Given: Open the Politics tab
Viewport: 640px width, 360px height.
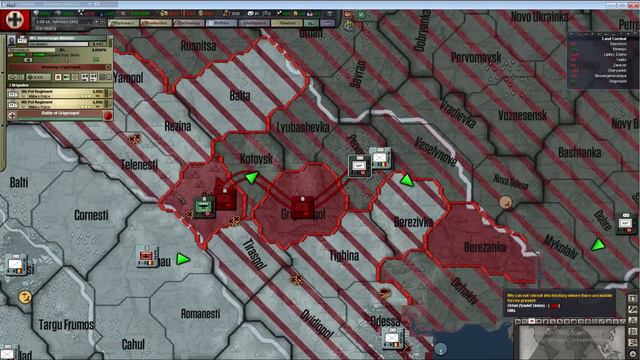Looking at the screenshot, I should [222, 23].
